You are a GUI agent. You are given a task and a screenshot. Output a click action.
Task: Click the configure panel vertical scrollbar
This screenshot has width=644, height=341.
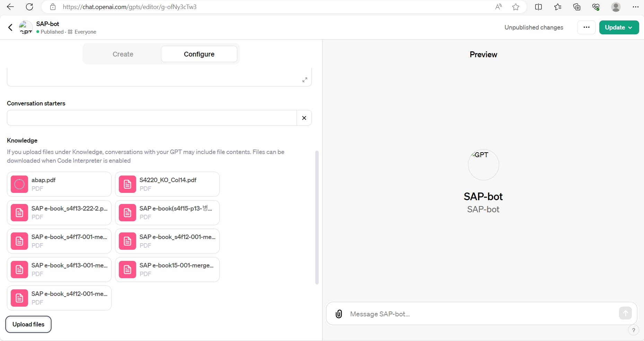[x=317, y=217]
